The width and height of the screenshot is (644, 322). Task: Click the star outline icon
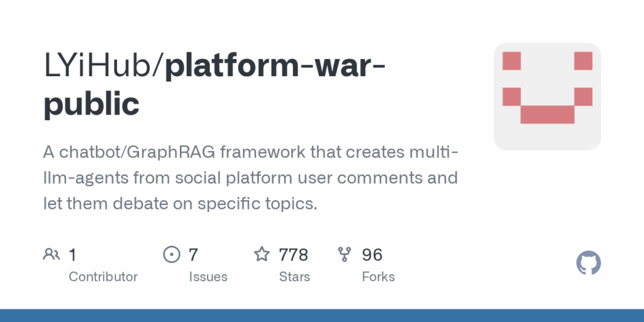[262, 254]
